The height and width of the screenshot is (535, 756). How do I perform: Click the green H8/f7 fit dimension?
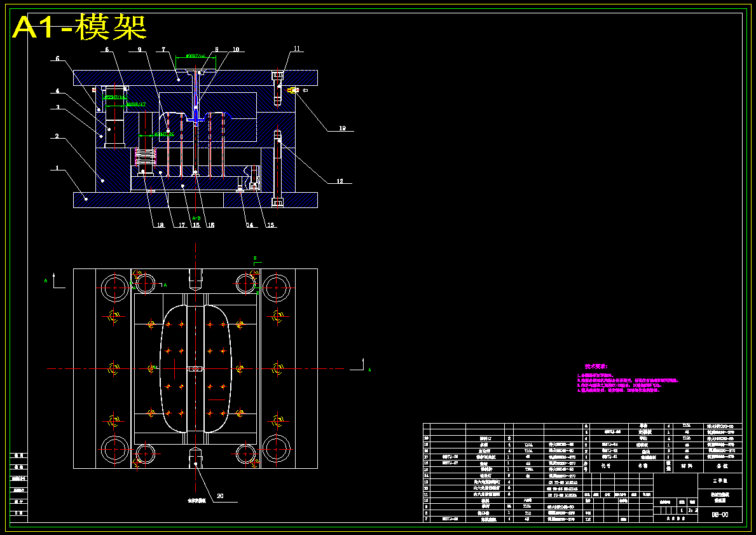(136, 104)
